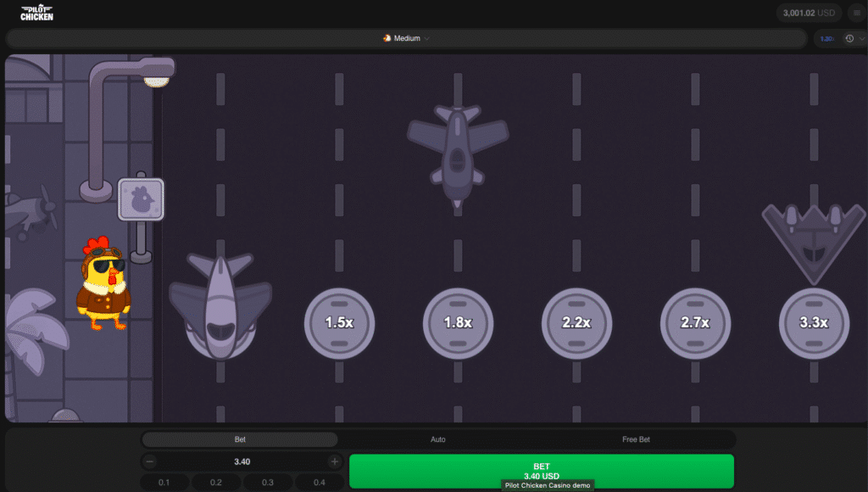Select the Bet tab
The image size is (868, 492).
pyautogui.click(x=240, y=439)
